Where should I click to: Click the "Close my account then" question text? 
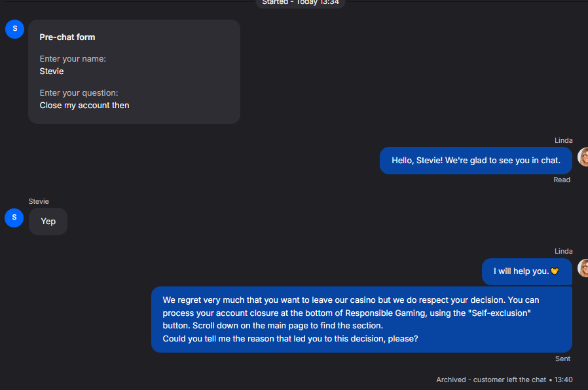coord(84,105)
